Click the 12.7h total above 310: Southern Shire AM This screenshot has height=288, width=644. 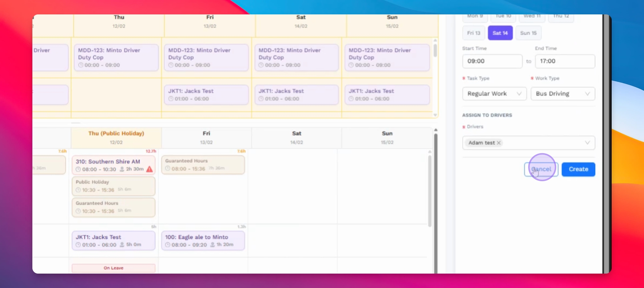click(151, 151)
